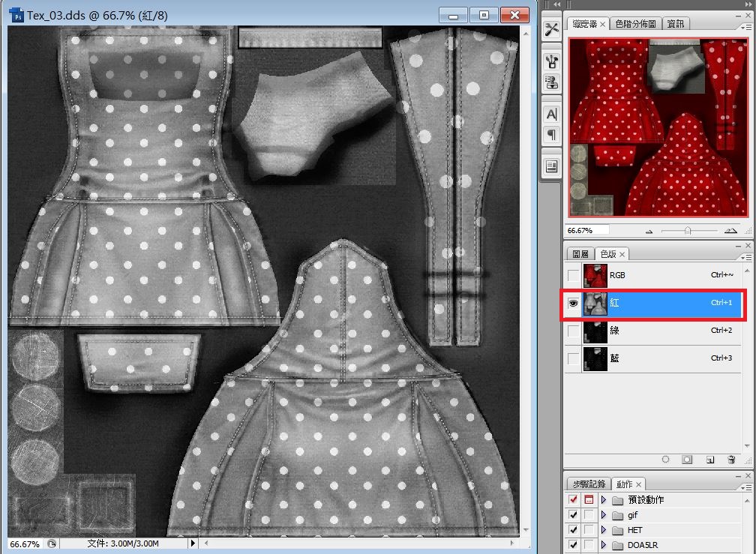The height and width of the screenshot is (554, 756).
Task: Expand the default actions folder triangle
Action: [x=603, y=500]
